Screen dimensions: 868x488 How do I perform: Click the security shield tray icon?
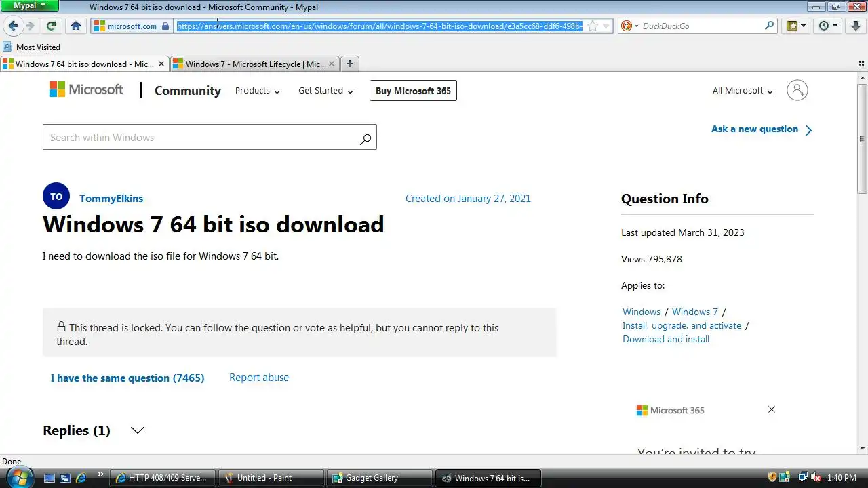pos(772,478)
